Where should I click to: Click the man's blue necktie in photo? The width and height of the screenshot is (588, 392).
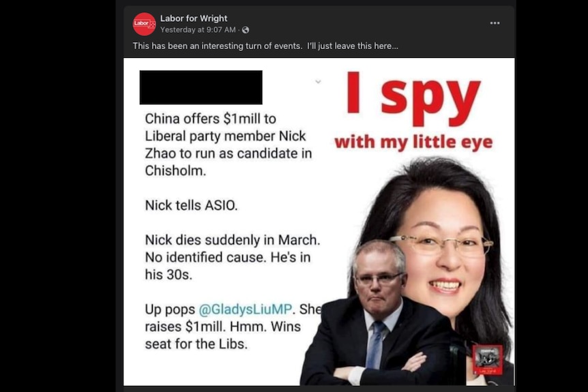[375, 345]
